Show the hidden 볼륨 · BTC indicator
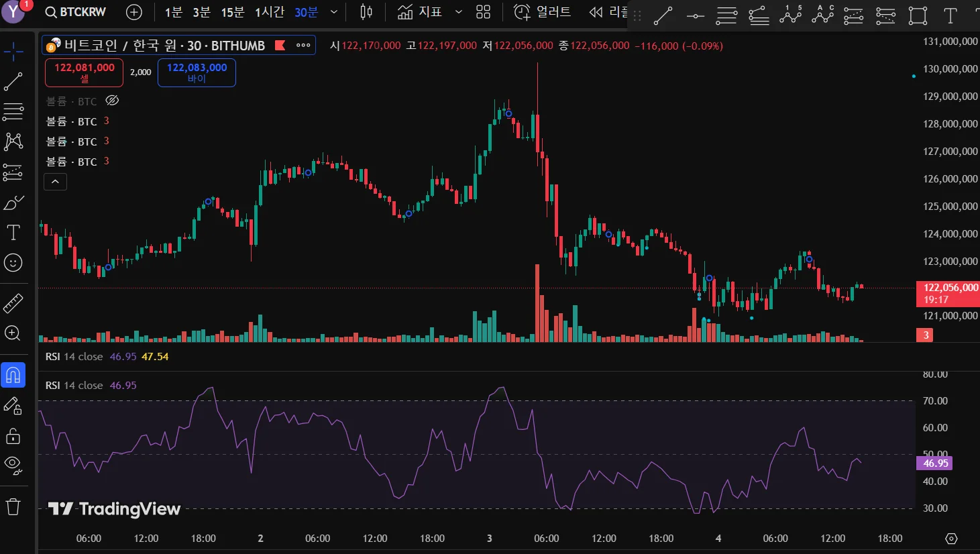Viewport: 980px width, 554px height. (x=112, y=101)
